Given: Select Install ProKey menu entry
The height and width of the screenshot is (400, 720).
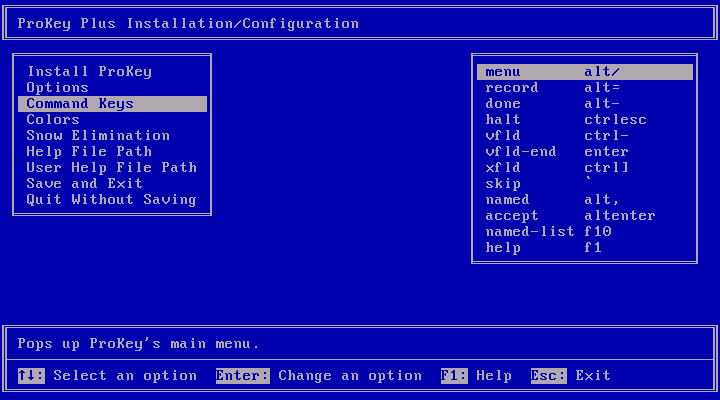Looking at the screenshot, I should (x=112, y=72).
